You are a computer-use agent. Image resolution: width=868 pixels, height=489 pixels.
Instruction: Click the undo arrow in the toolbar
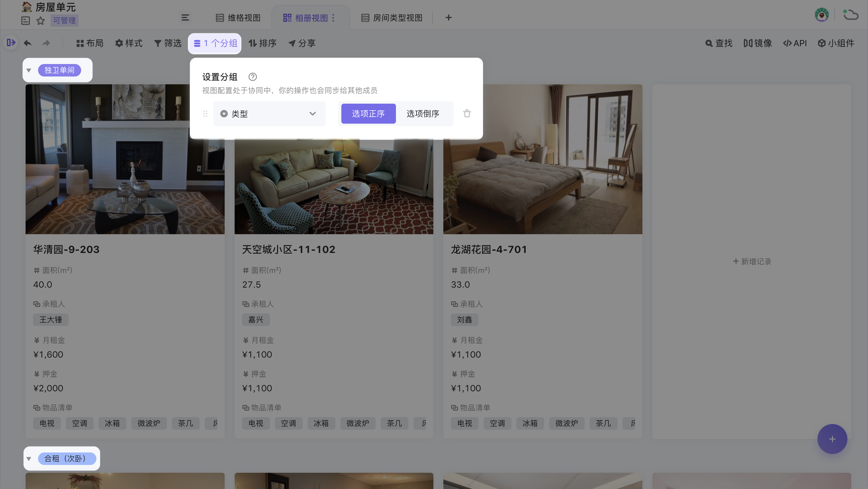click(28, 43)
